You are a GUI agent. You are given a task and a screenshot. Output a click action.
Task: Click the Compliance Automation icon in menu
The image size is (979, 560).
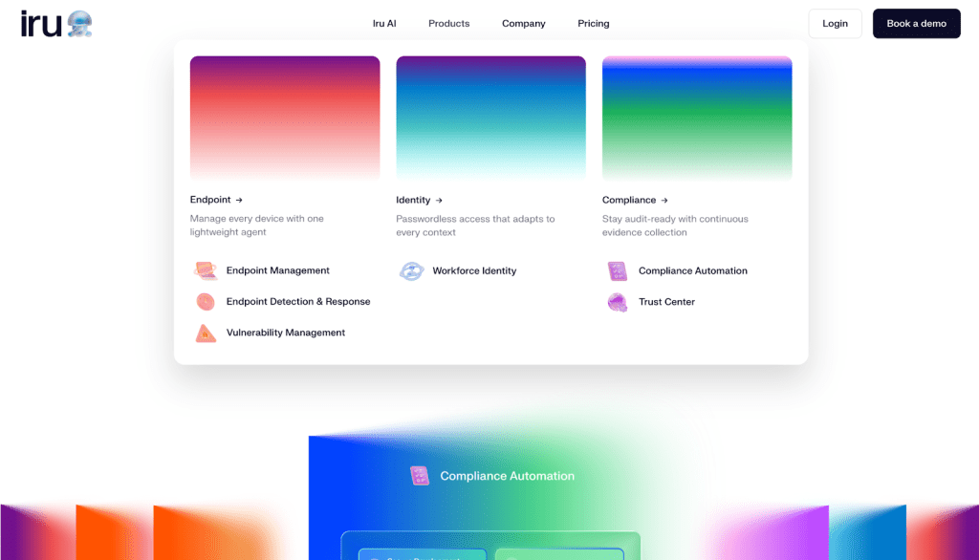(617, 271)
